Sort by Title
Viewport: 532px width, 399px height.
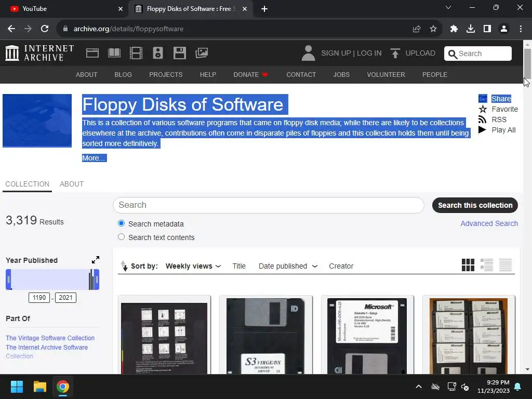point(239,266)
